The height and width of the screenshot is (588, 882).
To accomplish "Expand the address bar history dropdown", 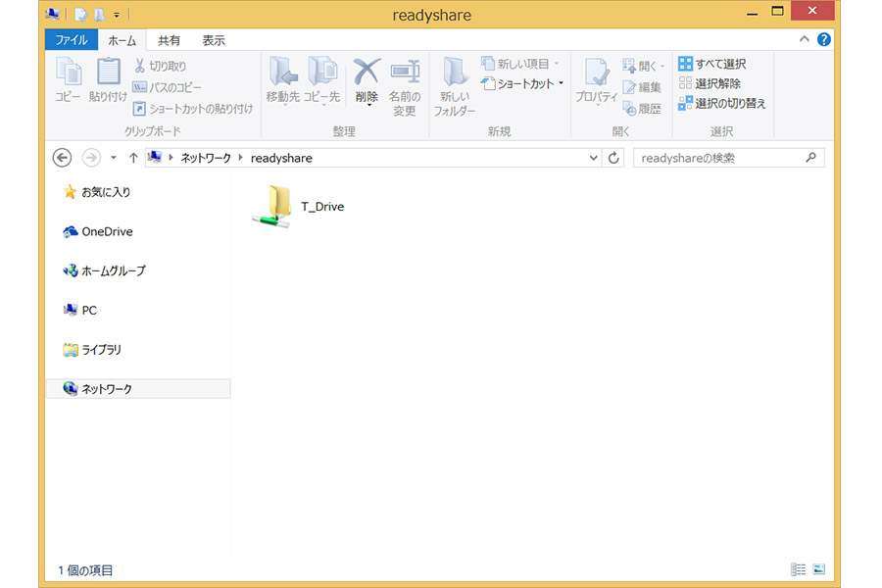I will 594,158.
